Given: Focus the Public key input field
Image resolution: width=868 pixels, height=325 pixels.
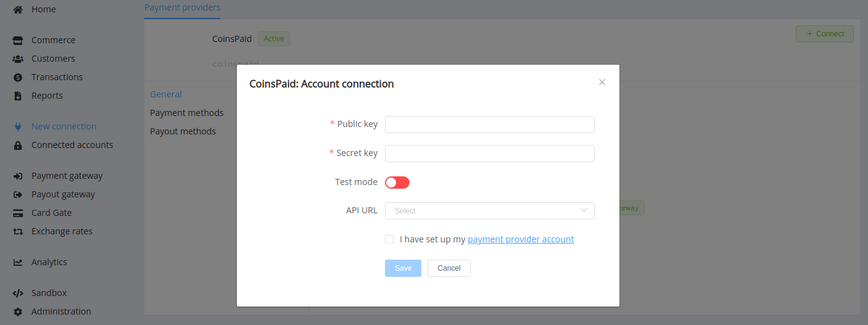Looking at the screenshot, I should pyautogui.click(x=490, y=125).
